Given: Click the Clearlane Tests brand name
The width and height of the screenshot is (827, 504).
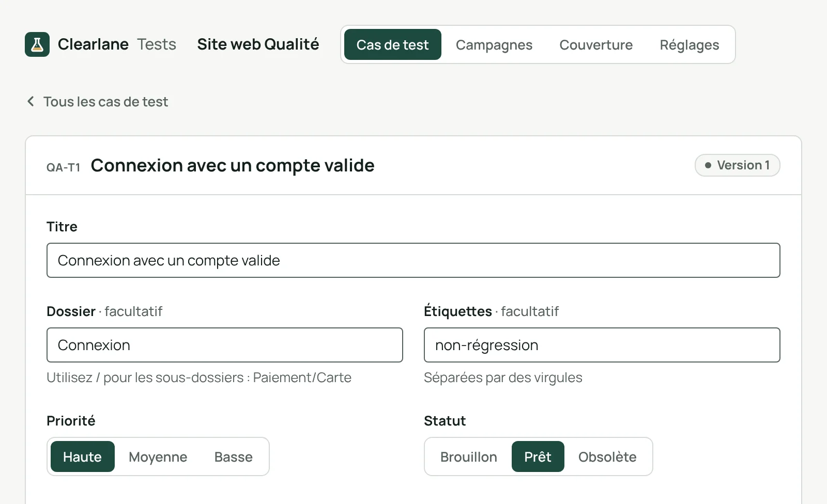Looking at the screenshot, I should [x=117, y=44].
